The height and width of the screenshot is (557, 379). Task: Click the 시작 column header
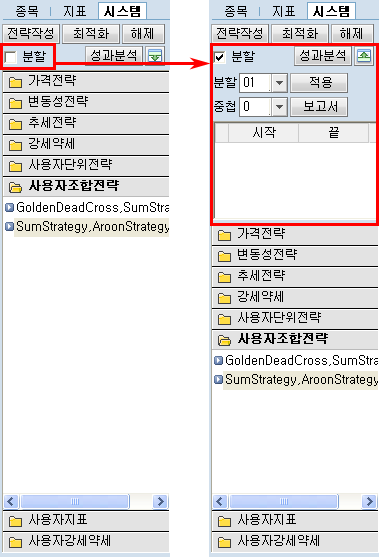264,133
